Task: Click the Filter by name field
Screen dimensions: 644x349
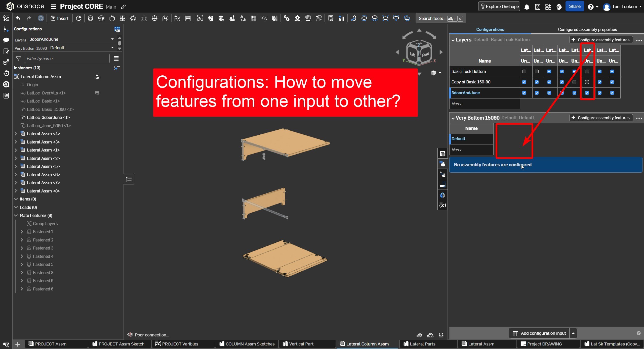Action: [x=67, y=59]
